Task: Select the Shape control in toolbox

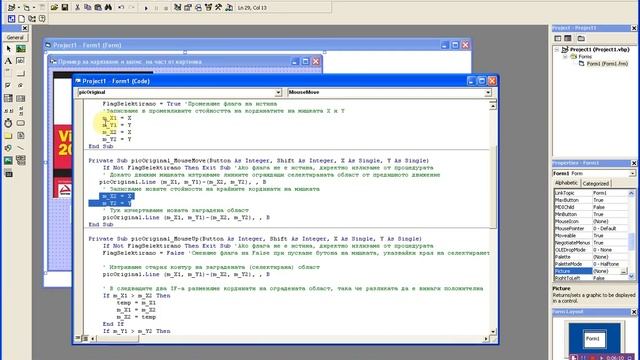Action: tap(8, 148)
